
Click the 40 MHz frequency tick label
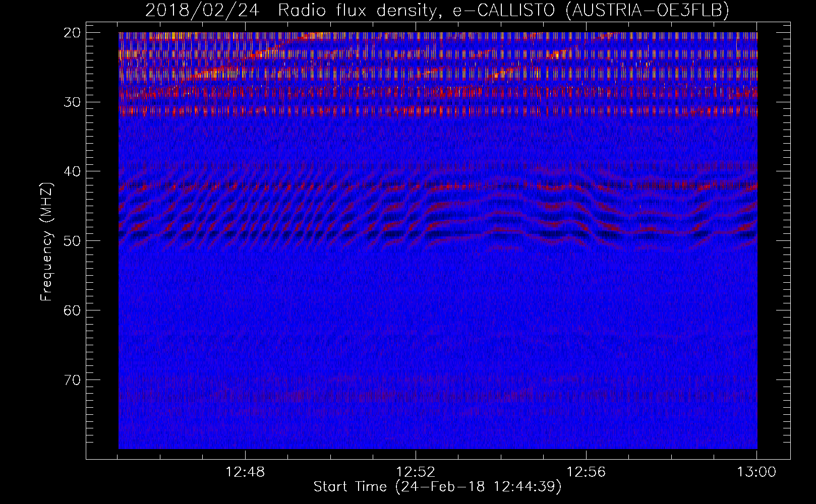coord(73,171)
